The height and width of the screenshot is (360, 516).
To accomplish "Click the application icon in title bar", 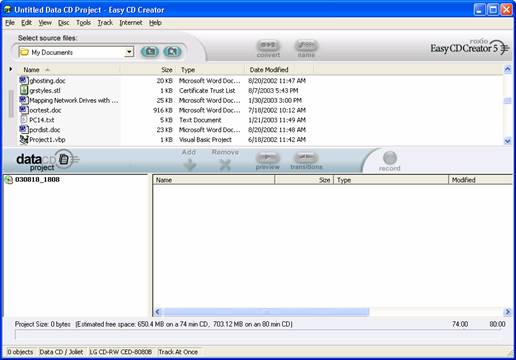I will click(7, 9).
